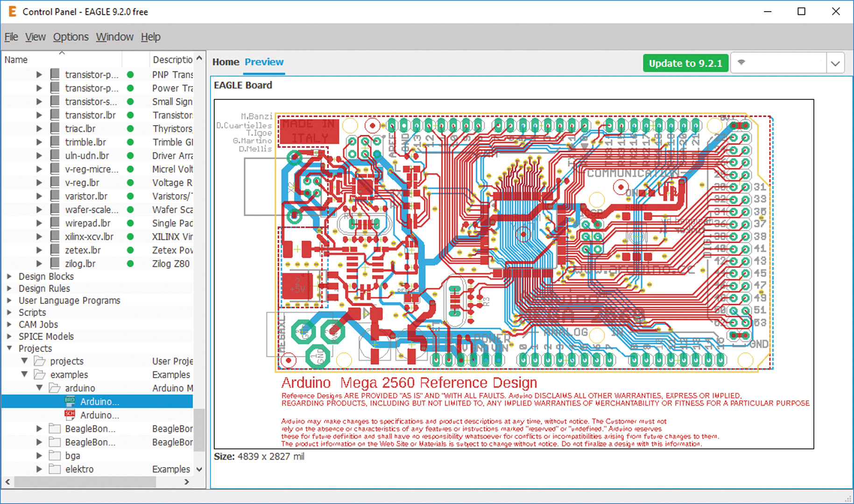Click the varistor.lbr library book icon

(55, 196)
